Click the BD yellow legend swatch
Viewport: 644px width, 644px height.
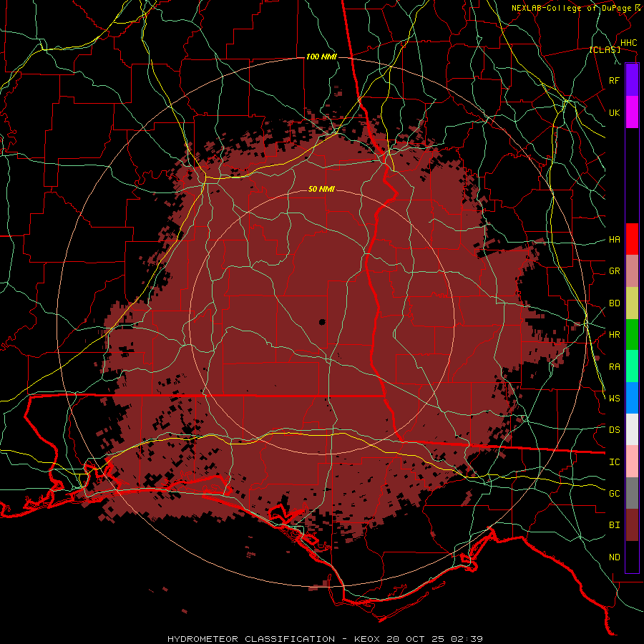coord(632,303)
